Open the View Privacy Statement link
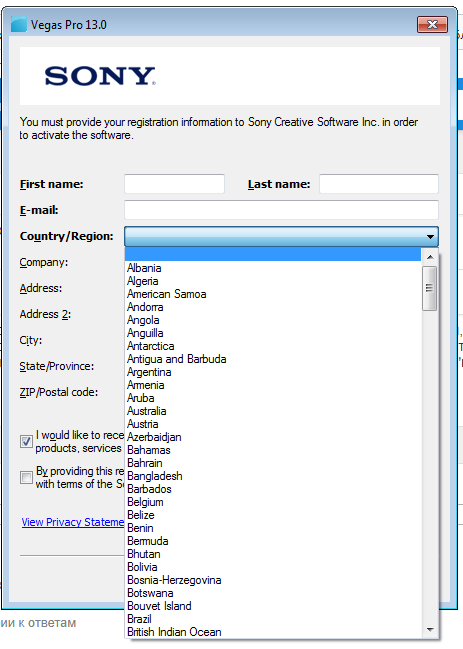Image resolution: width=463 pixels, height=649 pixels. click(73, 522)
